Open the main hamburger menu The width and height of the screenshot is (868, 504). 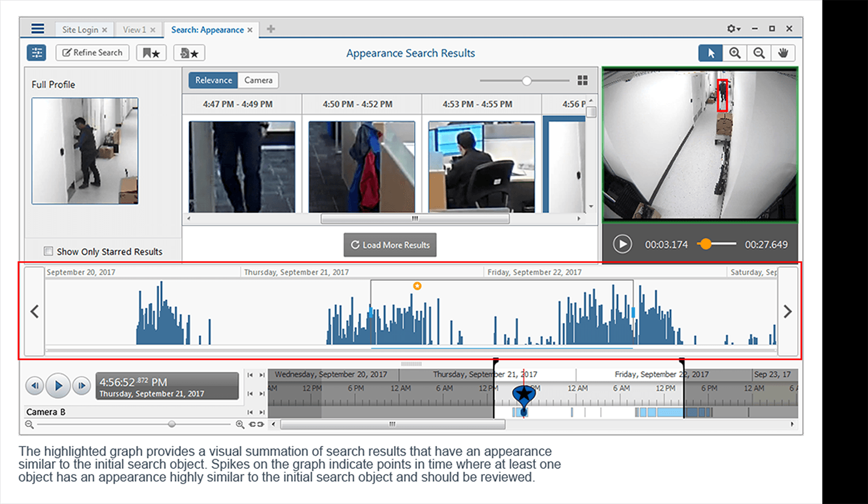click(x=37, y=29)
